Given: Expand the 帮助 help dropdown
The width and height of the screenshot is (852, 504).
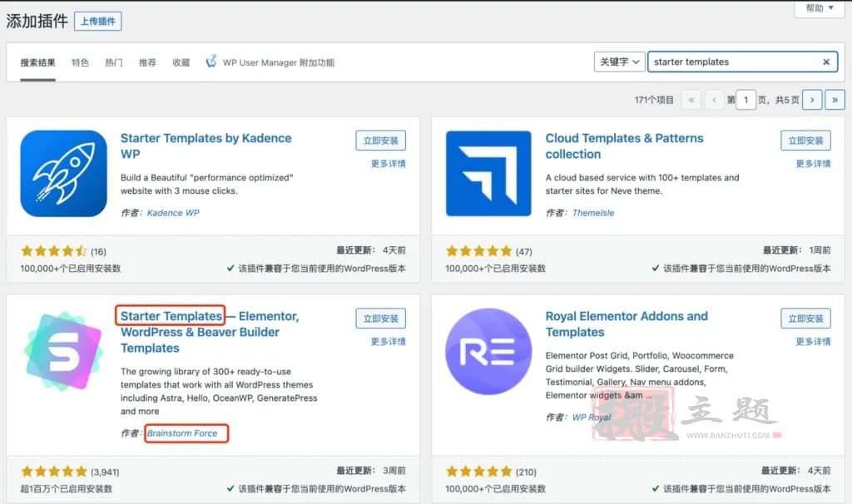Looking at the screenshot, I should (820, 8).
